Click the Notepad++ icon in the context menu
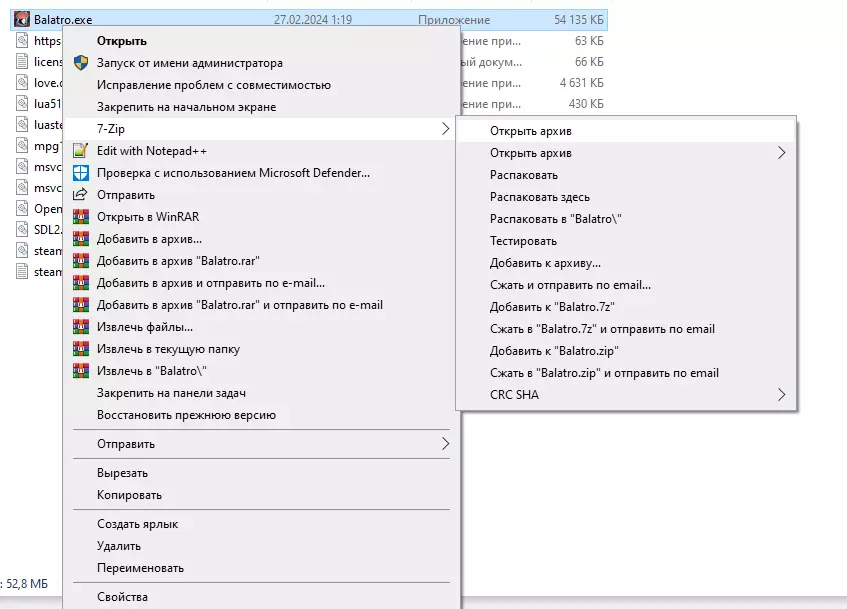 (x=80, y=151)
